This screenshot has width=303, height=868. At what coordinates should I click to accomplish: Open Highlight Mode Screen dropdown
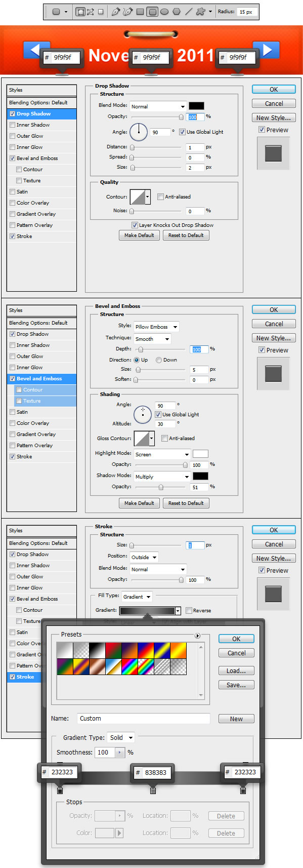162,455
